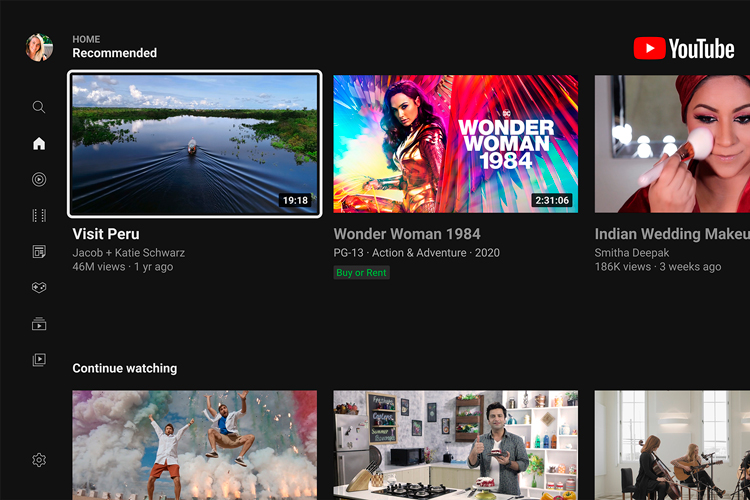The image size is (750, 500).
Task: Click the YouTube logo
Action: tap(684, 48)
